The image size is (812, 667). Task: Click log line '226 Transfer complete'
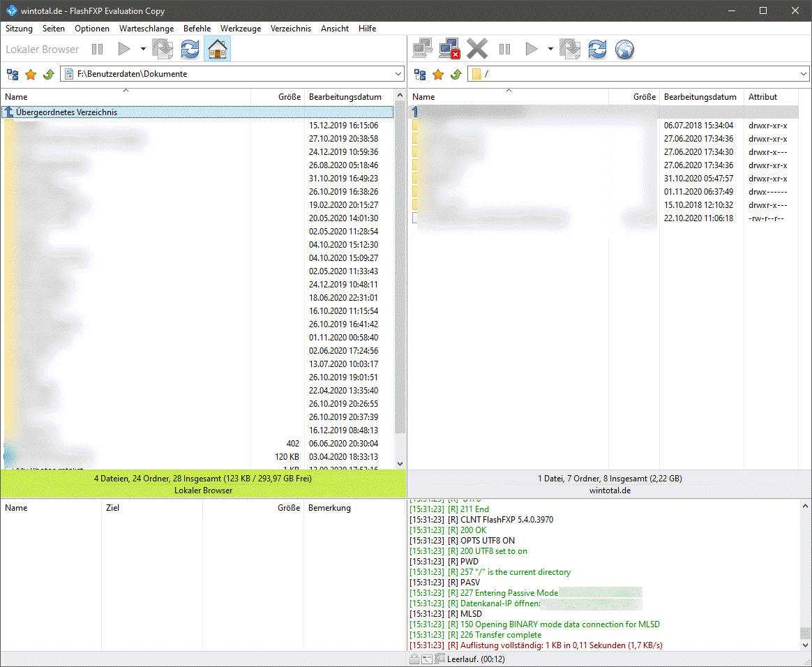pyautogui.click(x=475, y=635)
